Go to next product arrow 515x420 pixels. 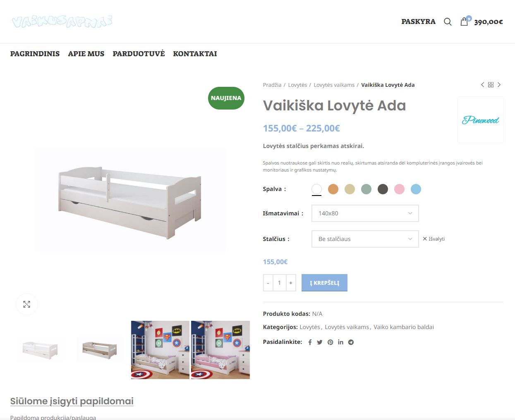coord(499,85)
